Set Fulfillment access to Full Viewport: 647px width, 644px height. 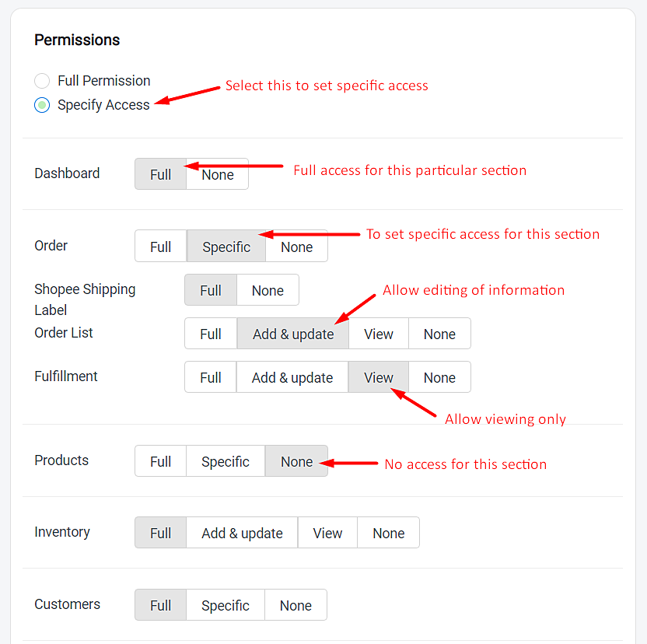coord(211,377)
